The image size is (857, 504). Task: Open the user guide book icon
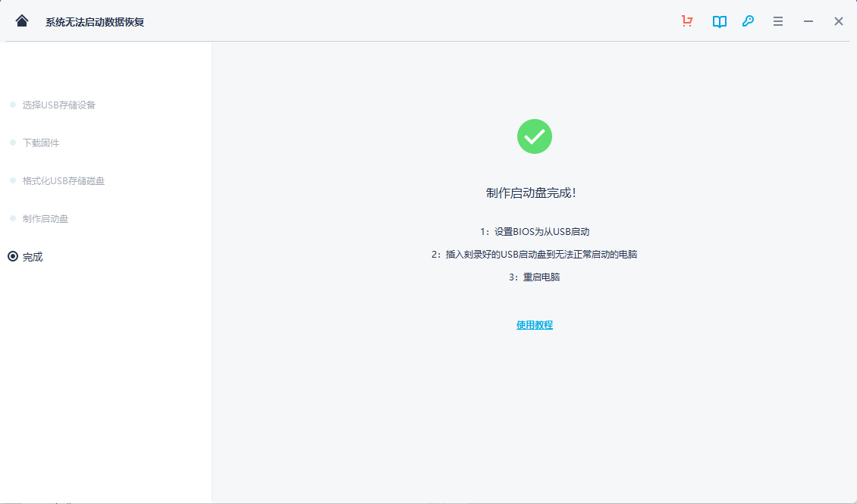pyautogui.click(x=719, y=21)
